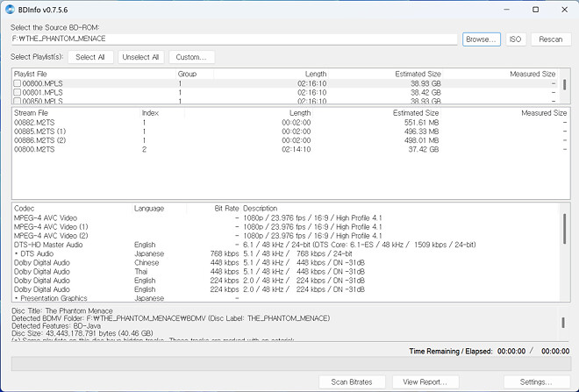Open the Settings... dialog

[535, 381]
